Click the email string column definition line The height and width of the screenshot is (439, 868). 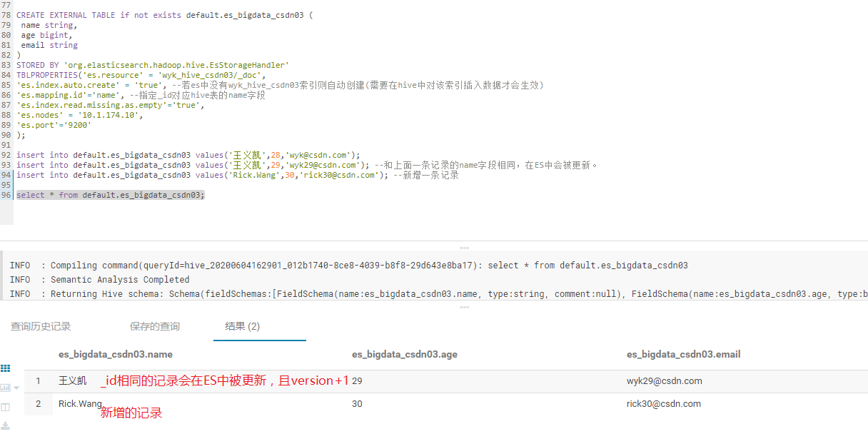[x=49, y=45]
